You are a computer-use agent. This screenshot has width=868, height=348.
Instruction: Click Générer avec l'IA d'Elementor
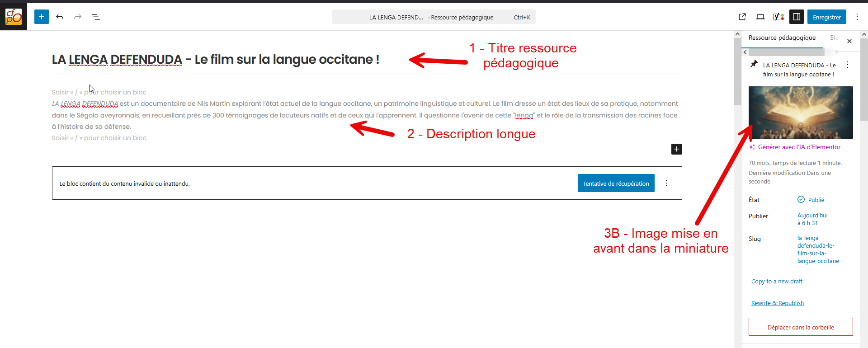coord(795,147)
